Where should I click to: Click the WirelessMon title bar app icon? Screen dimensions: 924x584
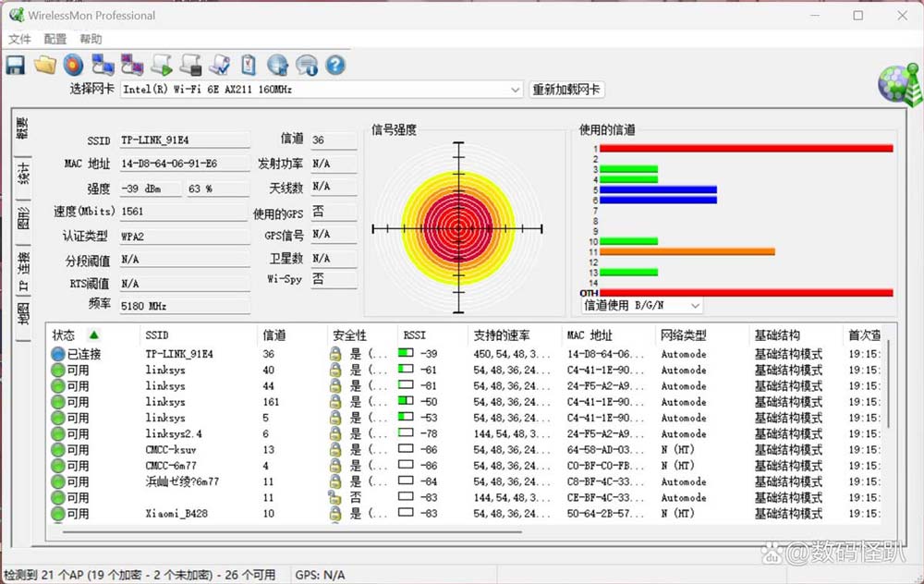point(17,15)
